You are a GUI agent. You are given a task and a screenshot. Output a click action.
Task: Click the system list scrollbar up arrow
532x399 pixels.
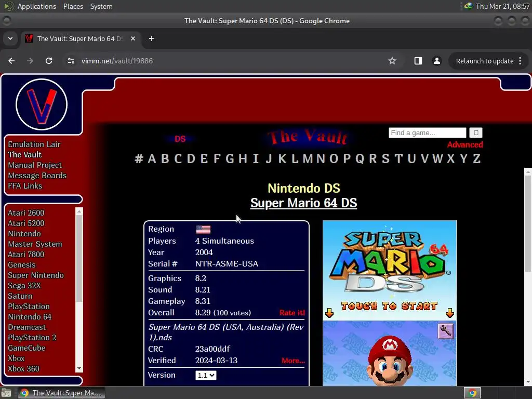coord(79,211)
